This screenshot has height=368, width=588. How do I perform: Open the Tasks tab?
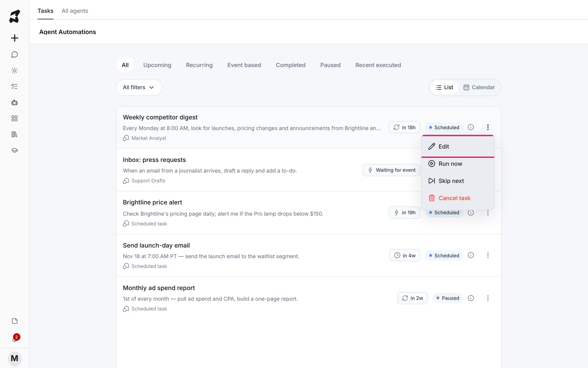(45, 11)
